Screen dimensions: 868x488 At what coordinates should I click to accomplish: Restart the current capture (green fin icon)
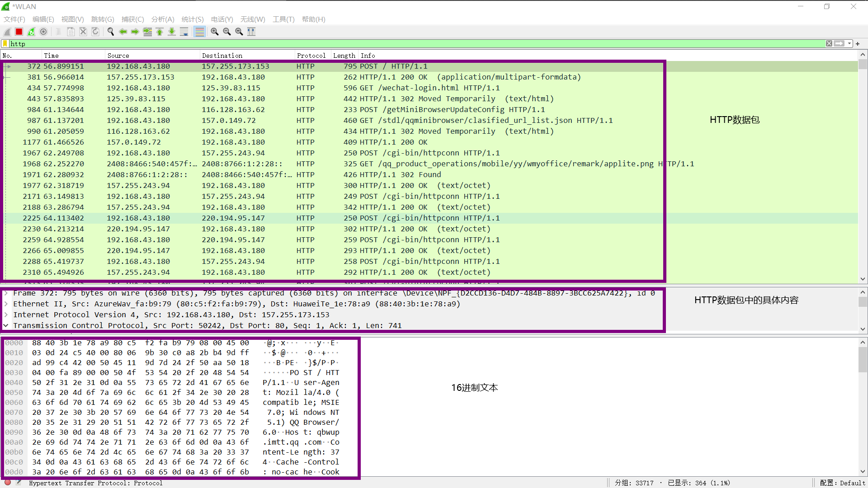pyautogui.click(x=31, y=32)
